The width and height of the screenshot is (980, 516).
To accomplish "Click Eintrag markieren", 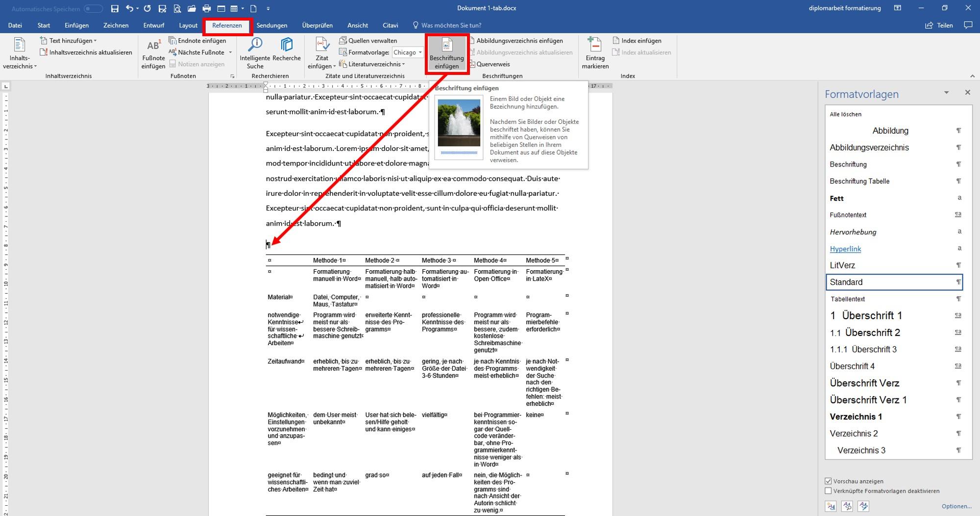I will pyautogui.click(x=595, y=53).
